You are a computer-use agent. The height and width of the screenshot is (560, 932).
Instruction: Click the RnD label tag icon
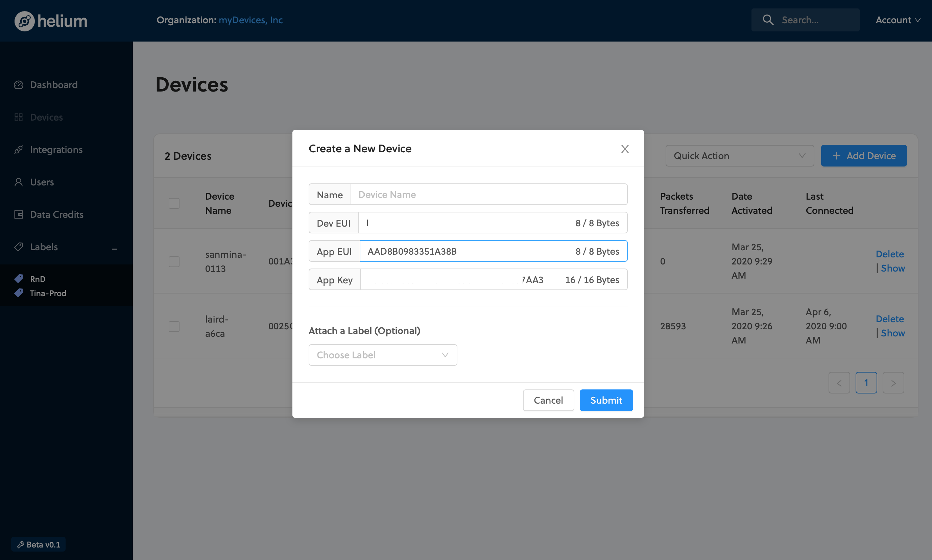(x=18, y=279)
